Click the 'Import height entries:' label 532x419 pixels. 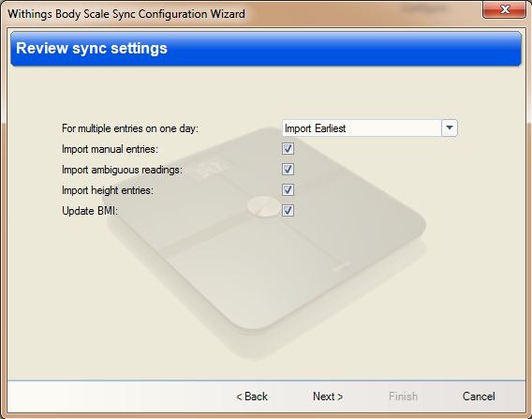tap(107, 190)
